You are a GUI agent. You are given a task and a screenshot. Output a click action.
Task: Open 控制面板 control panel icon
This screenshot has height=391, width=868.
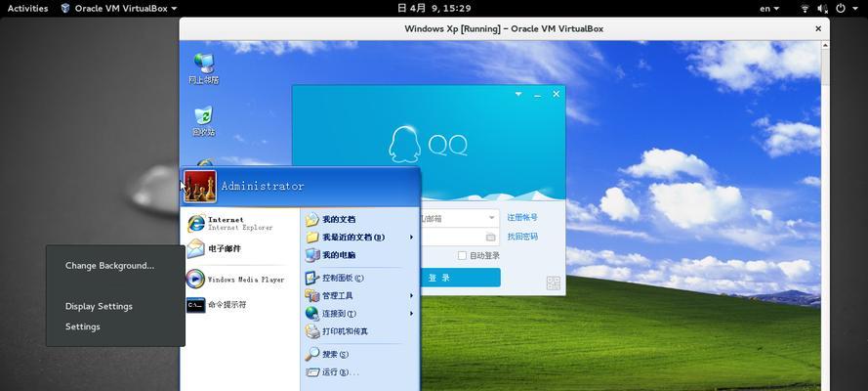312,278
